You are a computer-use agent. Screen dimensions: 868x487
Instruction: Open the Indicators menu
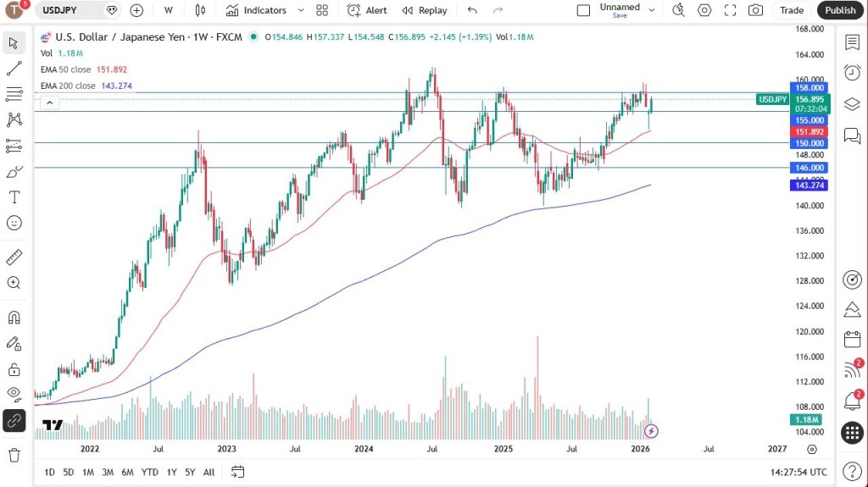(257, 10)
